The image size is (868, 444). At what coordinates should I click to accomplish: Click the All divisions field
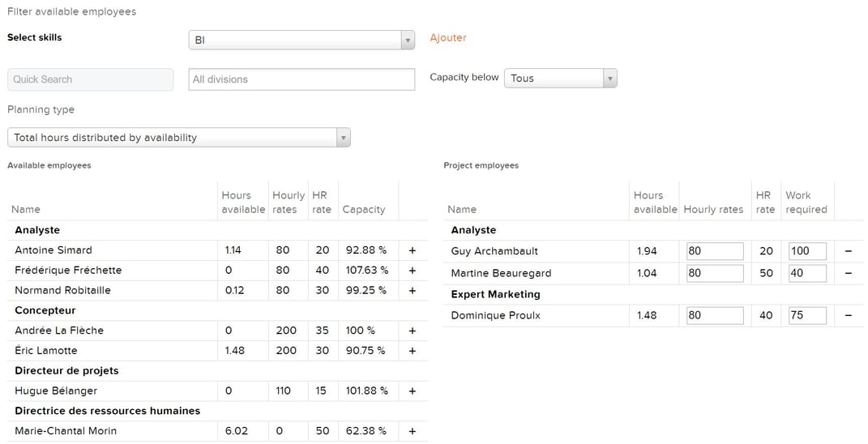pos(301,79)
